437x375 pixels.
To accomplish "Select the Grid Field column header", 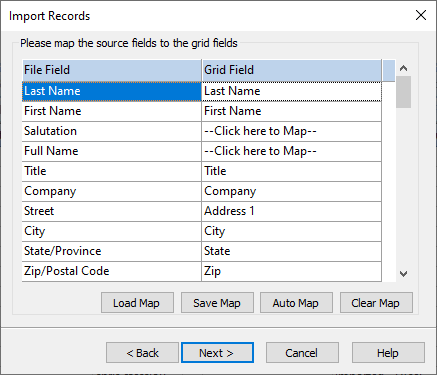I will point(292,70).
